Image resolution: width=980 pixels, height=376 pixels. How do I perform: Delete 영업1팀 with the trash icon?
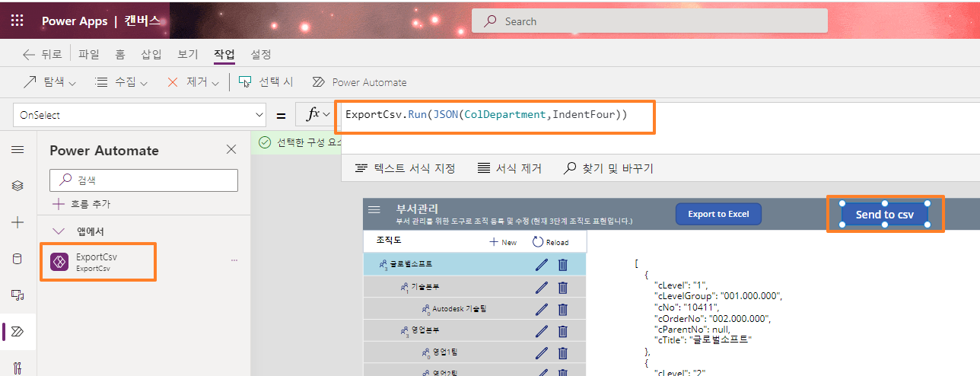pyautogui.click(x=563, y=353)
